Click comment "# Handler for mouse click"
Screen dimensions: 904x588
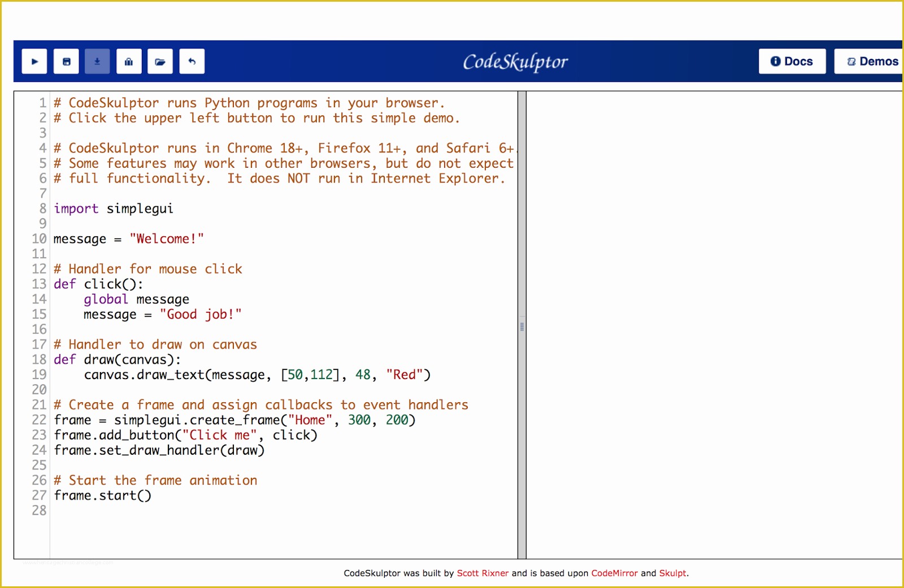(148, 269)
